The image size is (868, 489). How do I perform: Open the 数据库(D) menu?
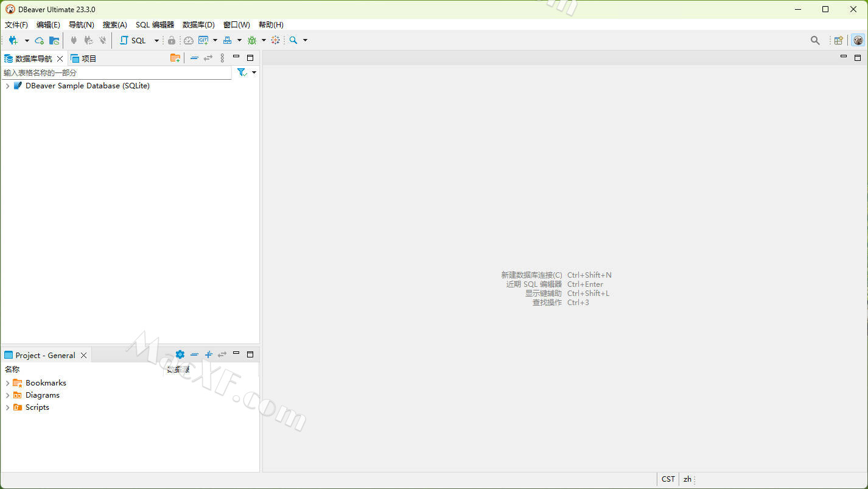(198, 25)
